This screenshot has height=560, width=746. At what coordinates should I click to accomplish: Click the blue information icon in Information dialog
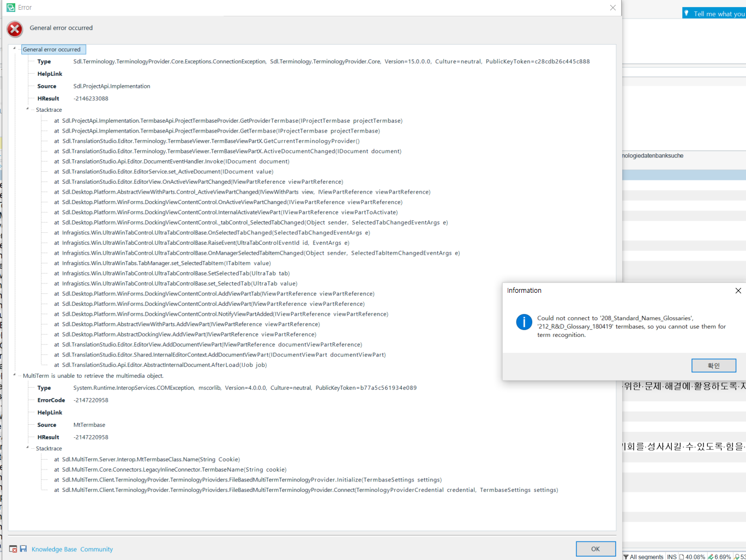tap(524, 322)
